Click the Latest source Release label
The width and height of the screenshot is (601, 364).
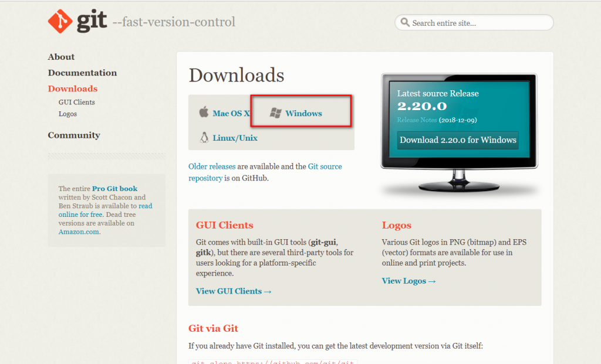tap(438, 93)
